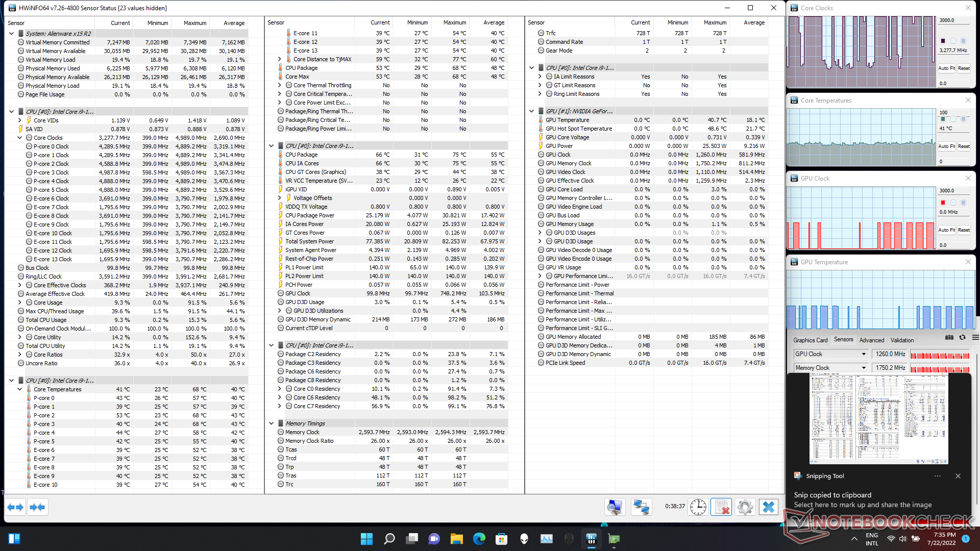Image resolution: width=980 pixels, height=551 pixels.
Task: Click the networked computers remote icon
Action: [641, 507]
